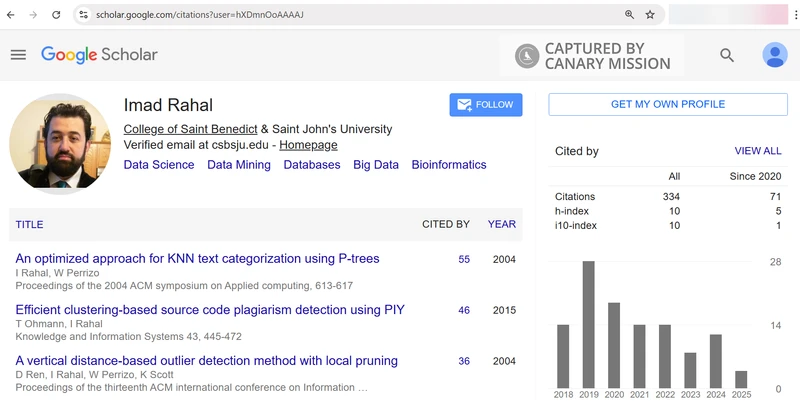Click the 2018 citations bar in chart

pos(563,356)
